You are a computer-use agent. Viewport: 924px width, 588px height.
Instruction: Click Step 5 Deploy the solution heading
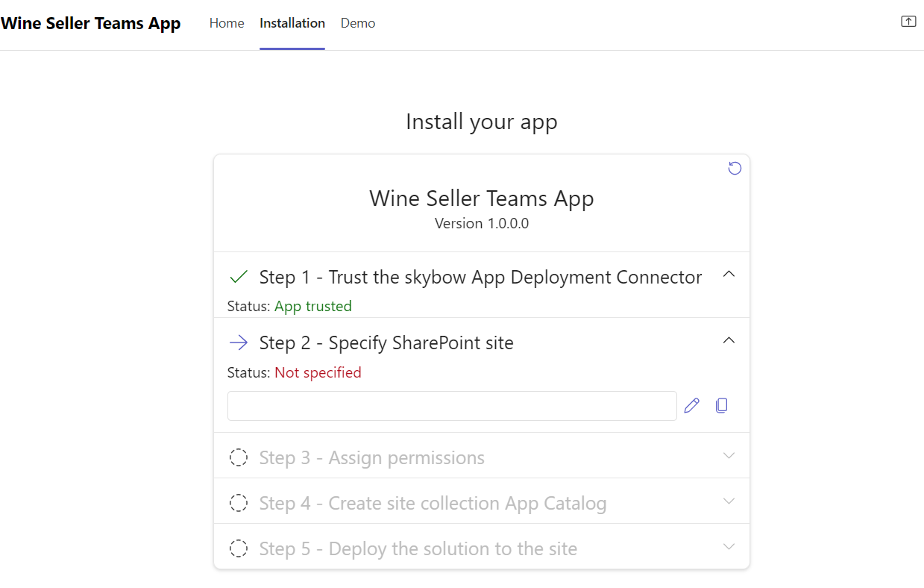click(x=418, y=548)
